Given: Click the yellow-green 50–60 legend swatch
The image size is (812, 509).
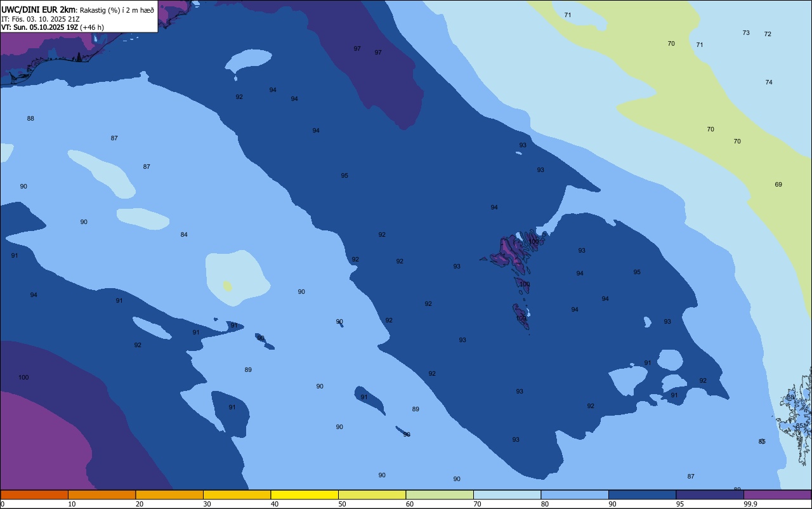Looking at the screenshot, I should pos(372,494).
